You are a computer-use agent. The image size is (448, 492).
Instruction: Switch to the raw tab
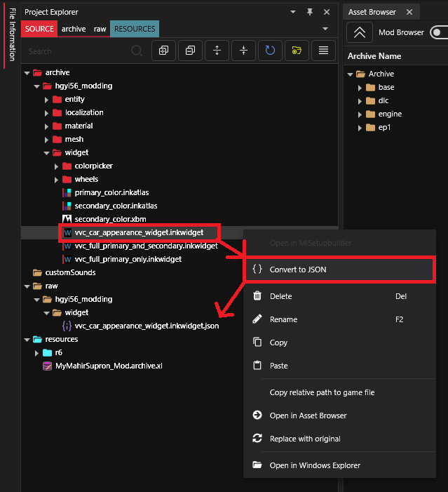click(x=100, y=29)
